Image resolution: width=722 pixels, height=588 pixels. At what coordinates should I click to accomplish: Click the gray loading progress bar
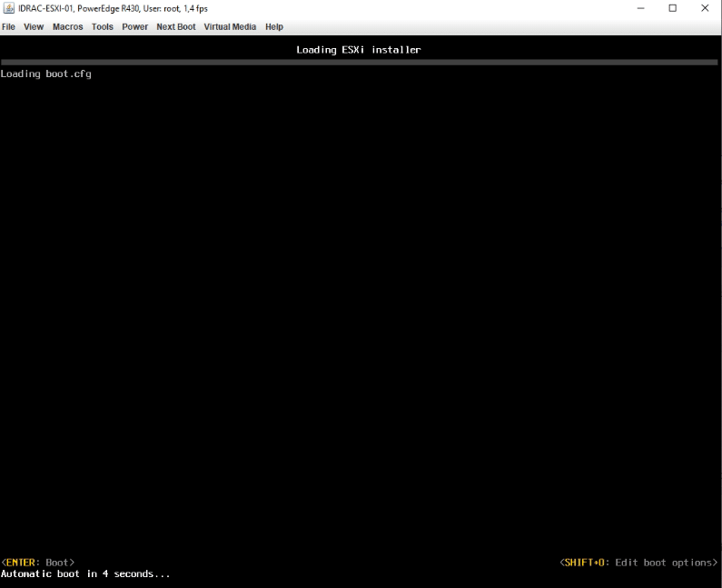click(361, 62)
